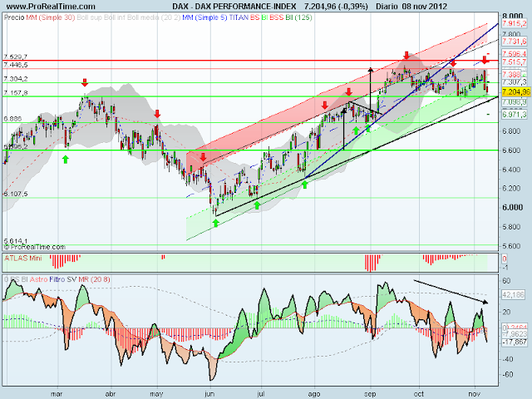This screenshot has height=399, width=532.
Task: Click the ago month on time axis
Action: 314,393
